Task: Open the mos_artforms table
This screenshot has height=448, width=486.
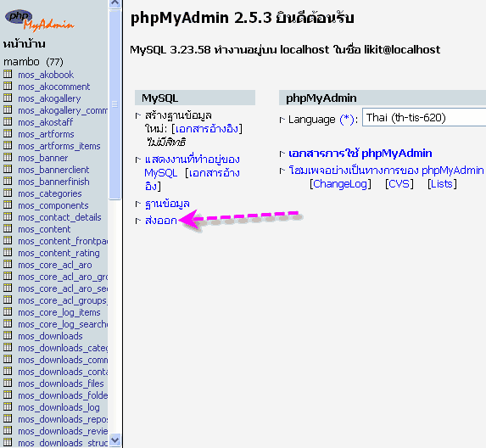Action: click(x=46, y=134)
